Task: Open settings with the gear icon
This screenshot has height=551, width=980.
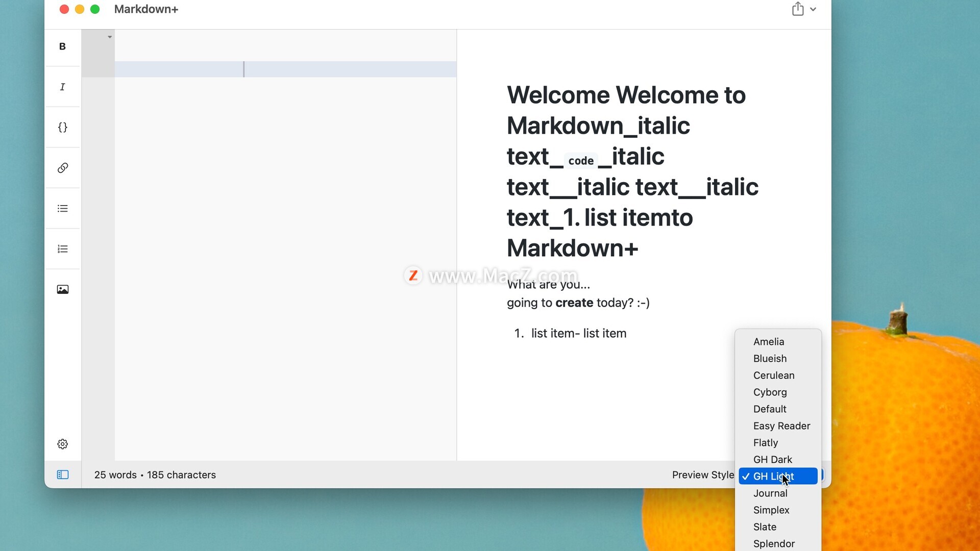Action: pos(62,444)
